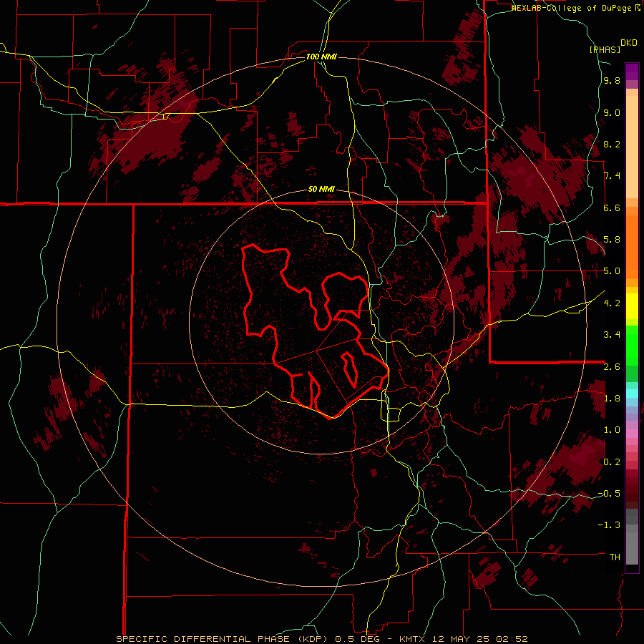Click the yellow swatch in the color bar

coord(632,306)
